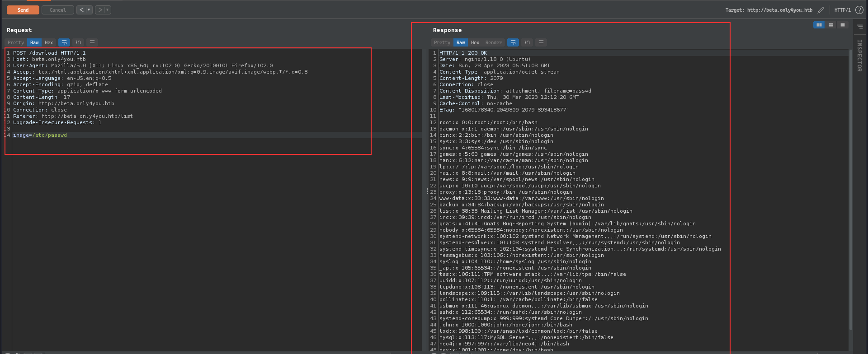Click the tcpdump passwd entry line
The height and width of the screenshot is (354, 868).
coord(517,287)
